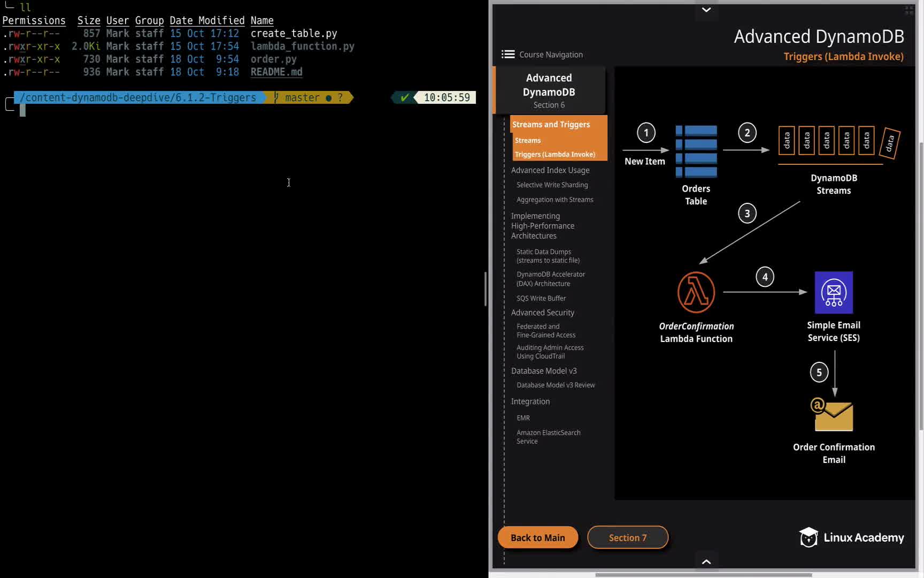This screenshot has width=924, height=578.
Task: Open the Aggregation with Streams lesson
Action: (x=555, y=200)
